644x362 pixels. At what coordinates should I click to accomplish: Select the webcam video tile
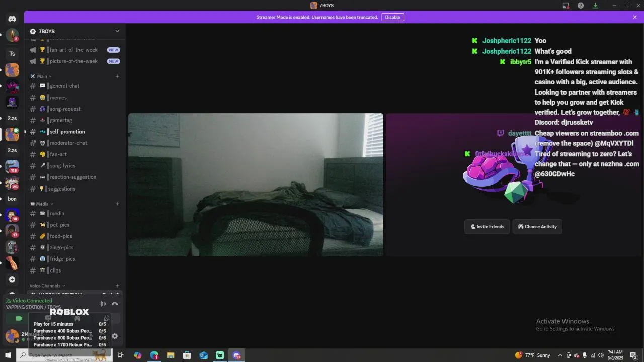point(256,185)
